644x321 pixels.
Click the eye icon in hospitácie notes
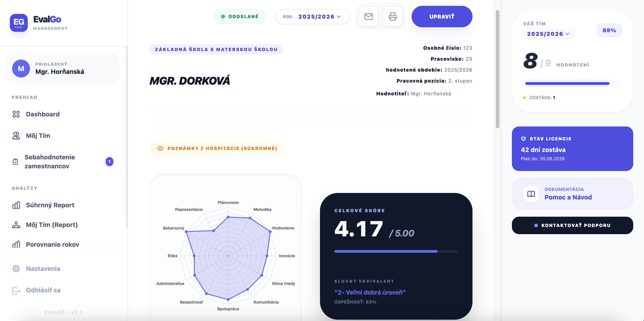pos(160,148)
